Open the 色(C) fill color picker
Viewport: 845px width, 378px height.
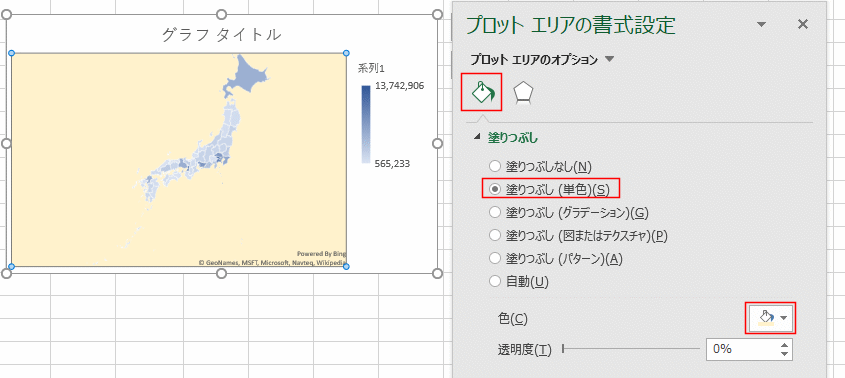[772, 318]
